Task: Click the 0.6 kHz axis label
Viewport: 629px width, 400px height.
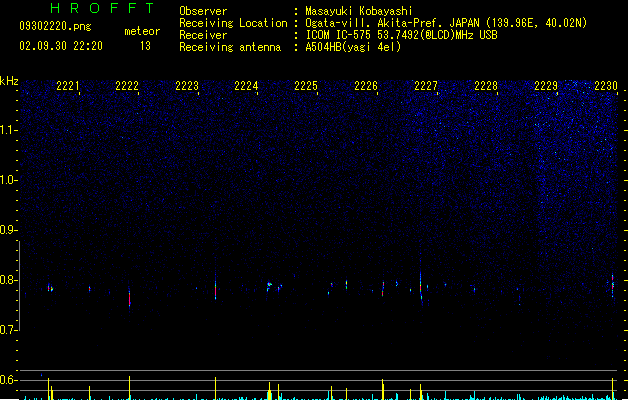Action: pyautogui.click(x=8, y=380)
